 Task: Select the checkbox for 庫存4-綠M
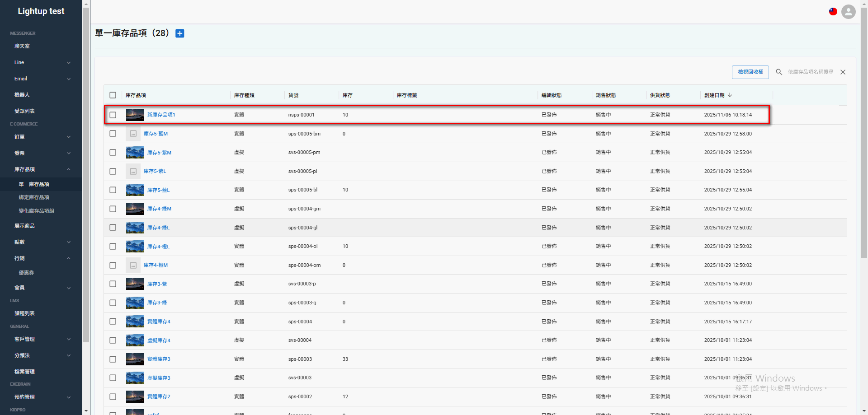coord(113,209)
